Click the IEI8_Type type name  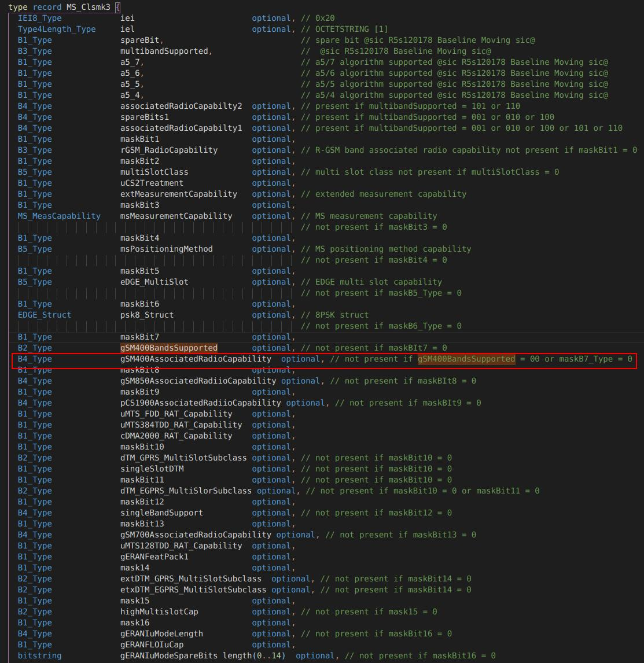(x=39, y=18)
